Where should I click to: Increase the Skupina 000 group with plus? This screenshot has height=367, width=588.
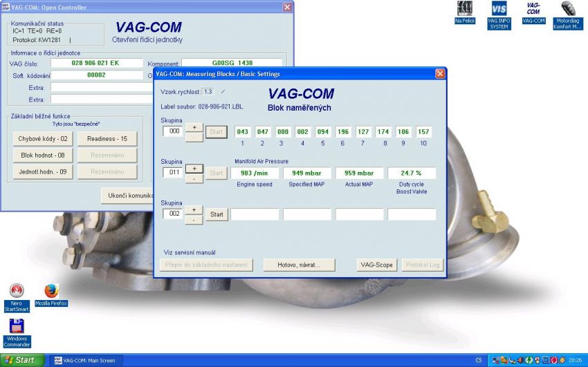tap(194, 127)
